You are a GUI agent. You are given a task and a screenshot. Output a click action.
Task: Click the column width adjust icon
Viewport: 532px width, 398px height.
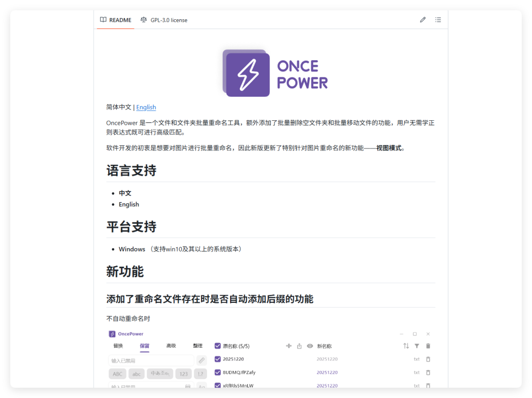click(289, 346)
